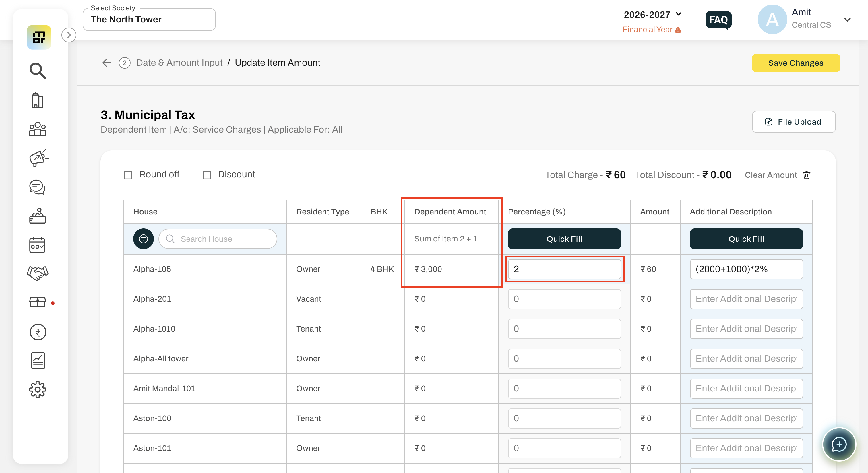Open the 2026-2027 financial year dropdown
This screenshot has height=473, width=868.
(653, 14)
